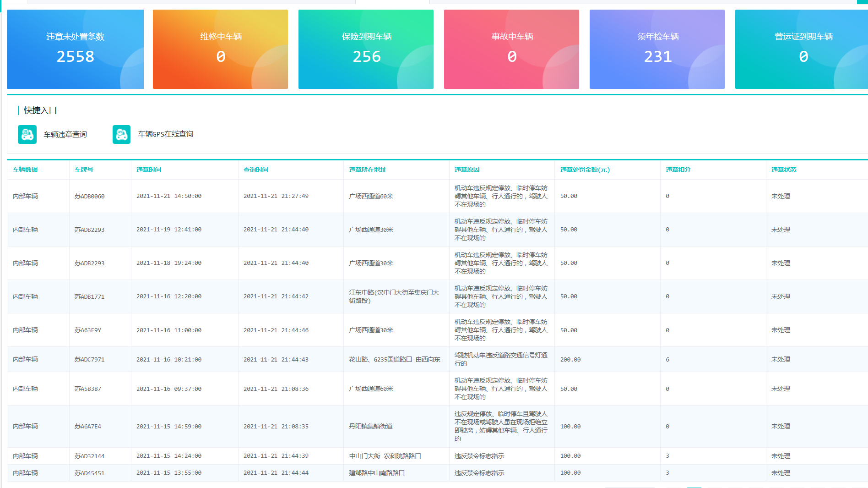Click the 查询时间 column header
The image size is (868, 488).
tap(256, 170)
